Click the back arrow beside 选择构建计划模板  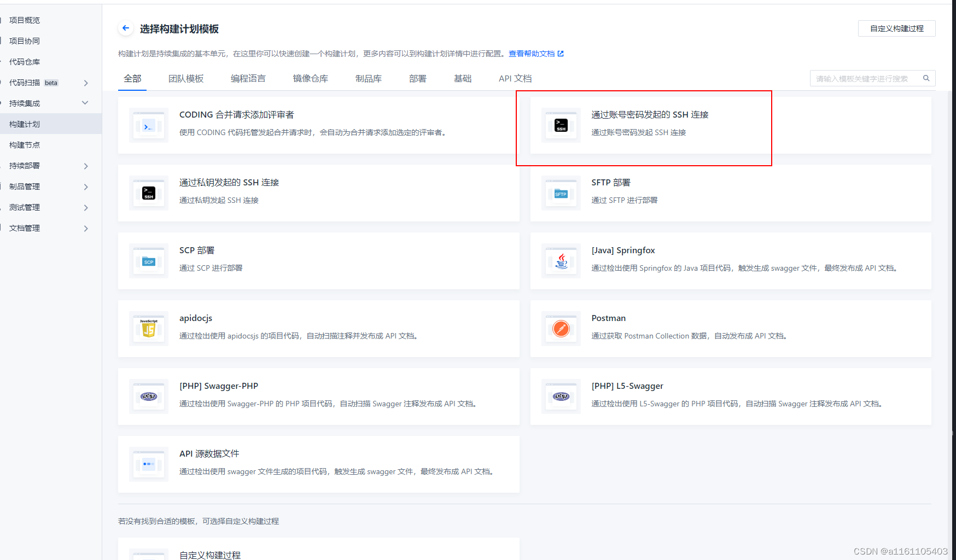[126, 28]
